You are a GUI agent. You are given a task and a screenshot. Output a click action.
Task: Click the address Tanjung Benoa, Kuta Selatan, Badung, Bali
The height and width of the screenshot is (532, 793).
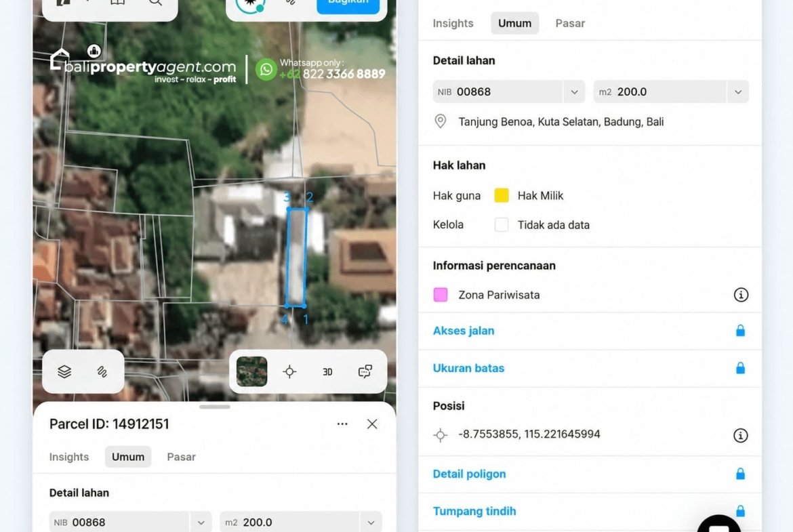[x=561, y=122]
